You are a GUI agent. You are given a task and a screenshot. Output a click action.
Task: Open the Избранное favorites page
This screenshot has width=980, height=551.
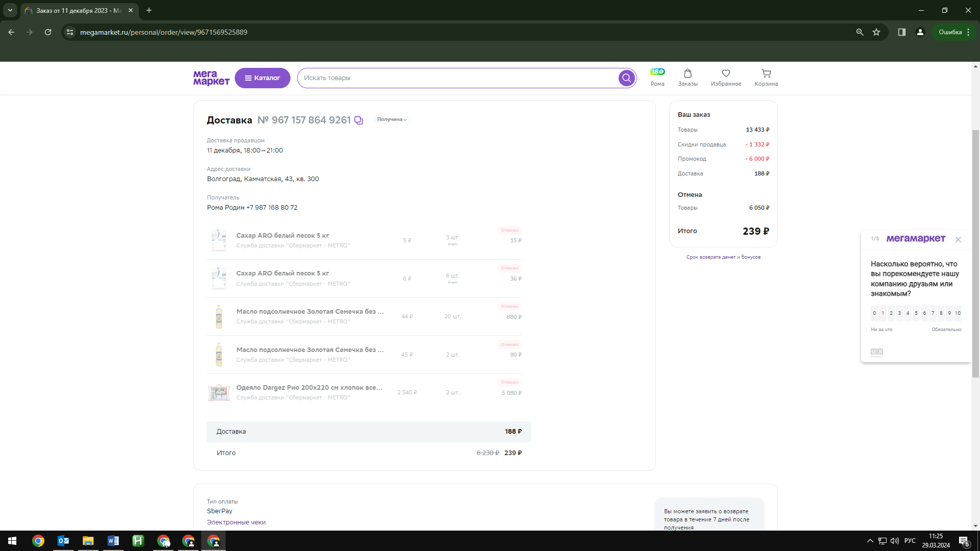click(726, 78)
